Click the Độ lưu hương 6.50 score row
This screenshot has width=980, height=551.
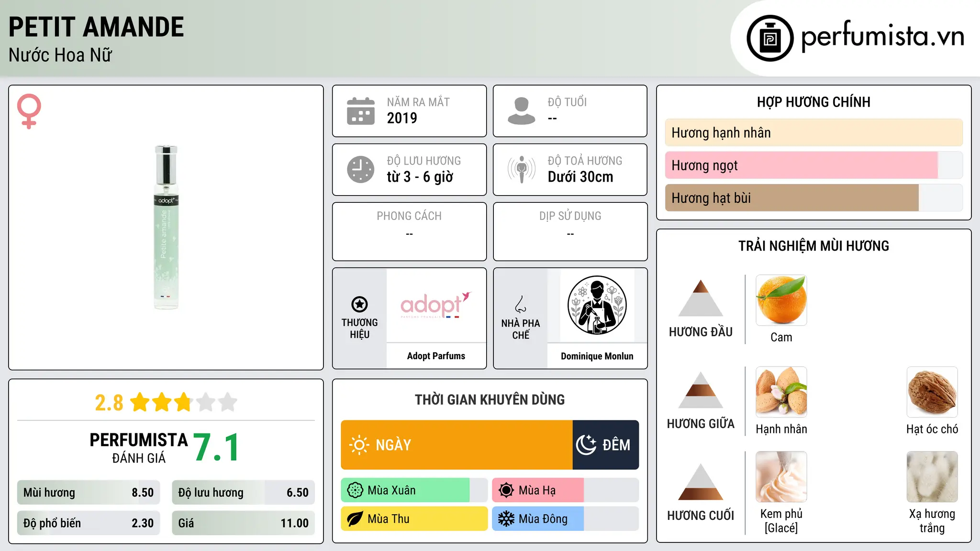pos(244,493)
